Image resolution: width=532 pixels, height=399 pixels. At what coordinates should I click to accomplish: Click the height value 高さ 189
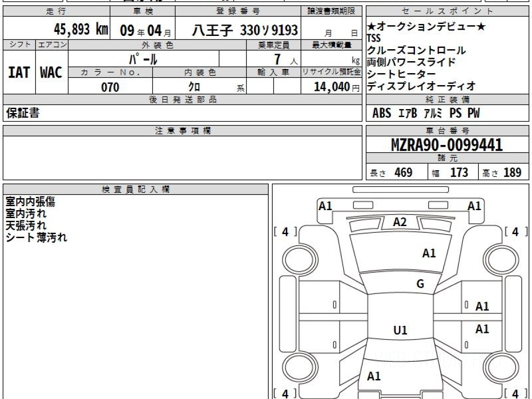tap(502, 172)
